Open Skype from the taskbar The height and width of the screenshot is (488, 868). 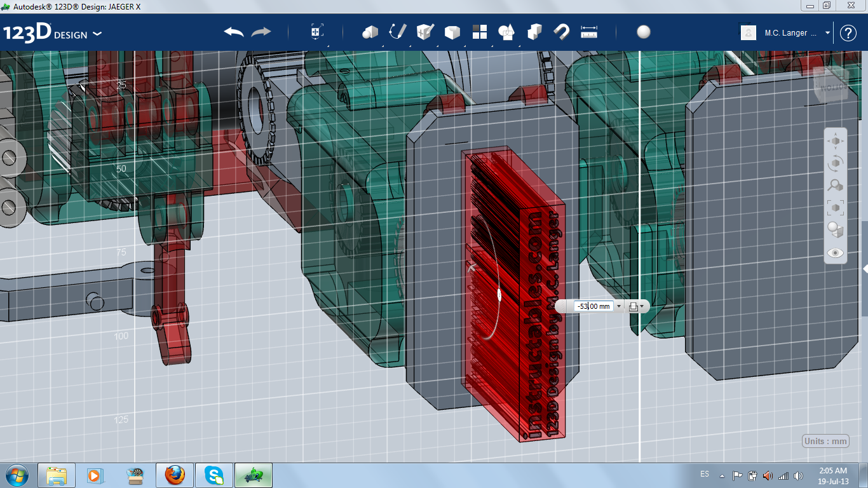(x=214, y=475)
